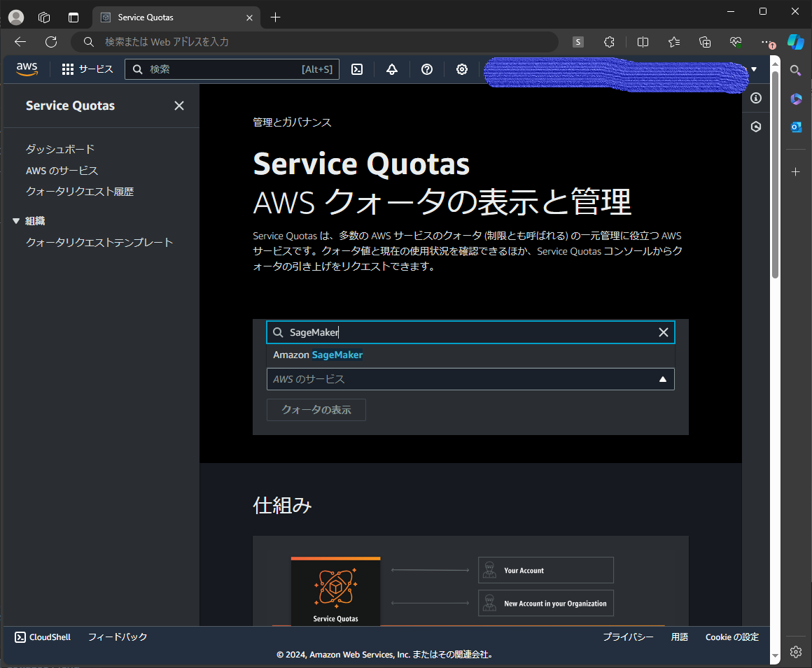Image resolution: width=812 pixels, height=668 pixels.
Task: Open the プライバシー footer link
Action: pyautogui.click(x=628, y=637)
